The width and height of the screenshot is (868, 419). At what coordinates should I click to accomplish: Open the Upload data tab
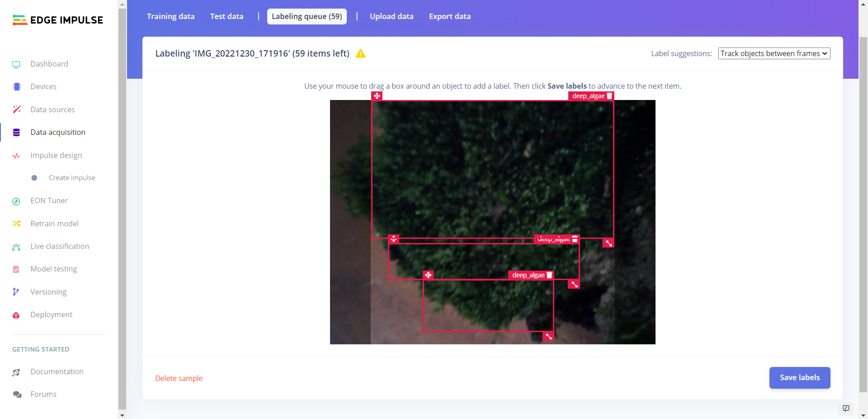pos(392,16)
